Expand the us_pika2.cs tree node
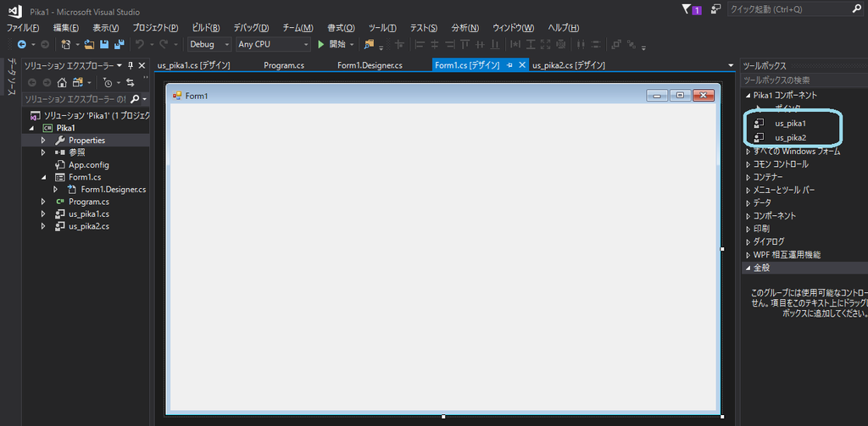This screenshot has height=426, width=868. click(43, 226)
